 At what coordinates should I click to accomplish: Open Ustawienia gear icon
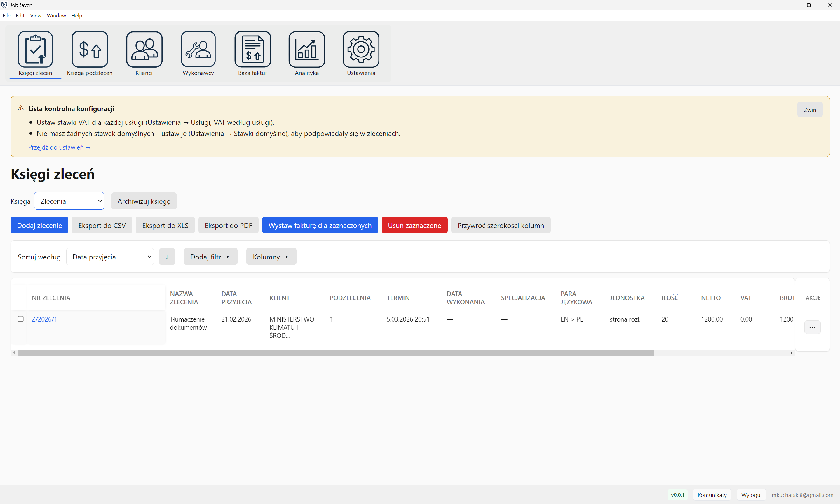361,49
